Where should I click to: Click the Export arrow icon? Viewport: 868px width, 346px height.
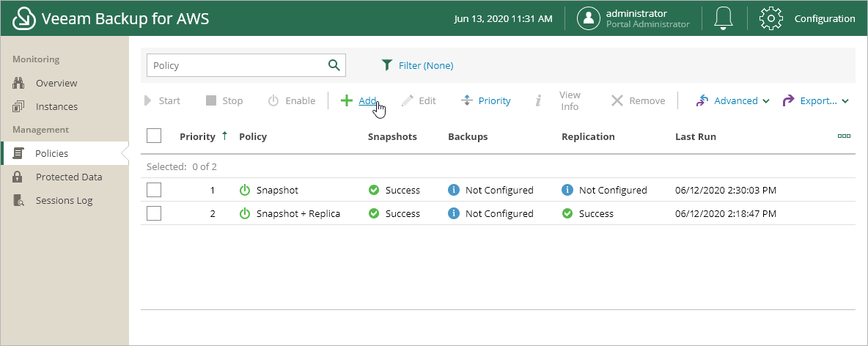788,100
